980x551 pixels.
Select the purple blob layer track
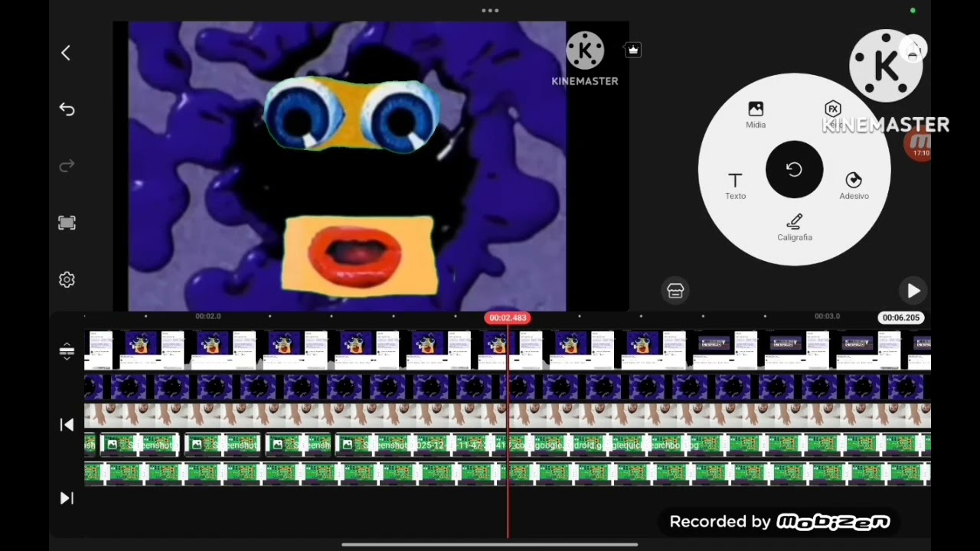508,387
